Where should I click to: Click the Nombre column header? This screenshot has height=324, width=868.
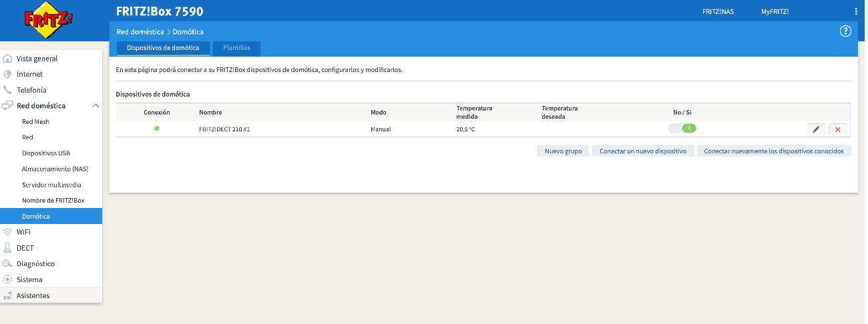[210, 112]
